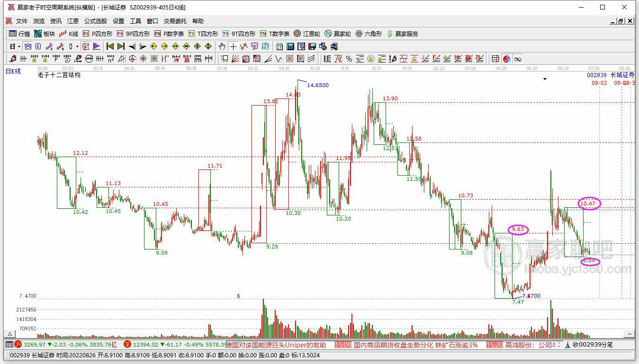Viewport: 639px width, 364px height.
Task: Jump to last bar with skip-forward icon
Action: tap(121, 46)
